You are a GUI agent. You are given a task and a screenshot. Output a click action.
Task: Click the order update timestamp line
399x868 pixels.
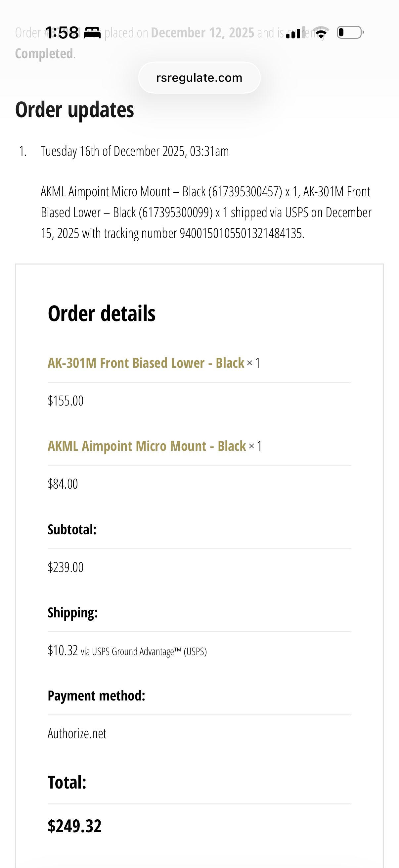[135, 151]
